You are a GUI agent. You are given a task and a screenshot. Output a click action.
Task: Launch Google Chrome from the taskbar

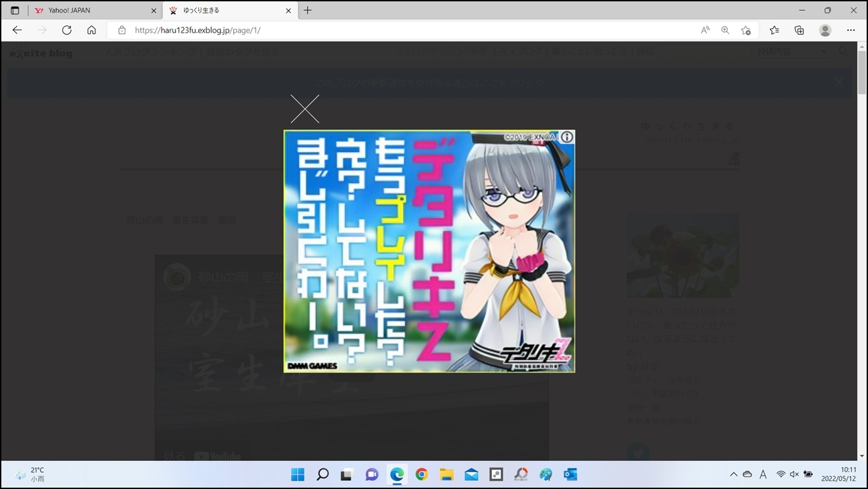click(421, 474)
